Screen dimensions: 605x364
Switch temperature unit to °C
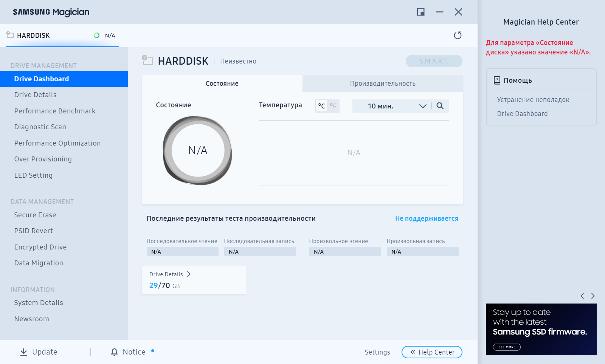(x=321, y=106)
